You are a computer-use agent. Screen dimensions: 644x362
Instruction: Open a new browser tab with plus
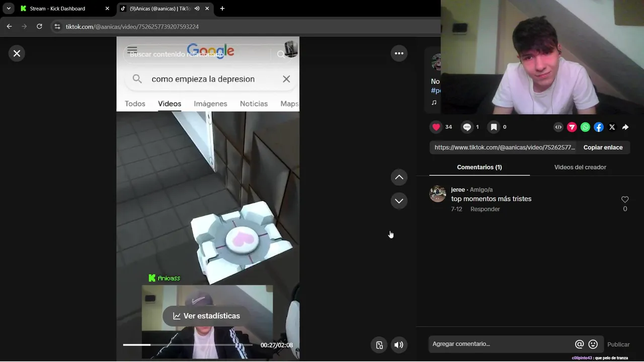click(x=222, y=9)
